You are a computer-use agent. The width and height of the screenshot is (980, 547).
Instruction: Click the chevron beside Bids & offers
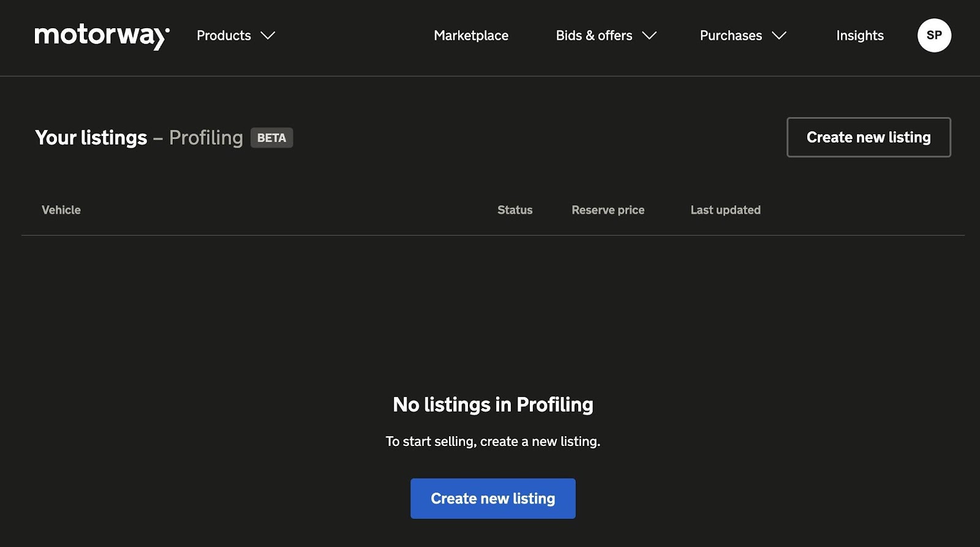click(x=649, y=36)
